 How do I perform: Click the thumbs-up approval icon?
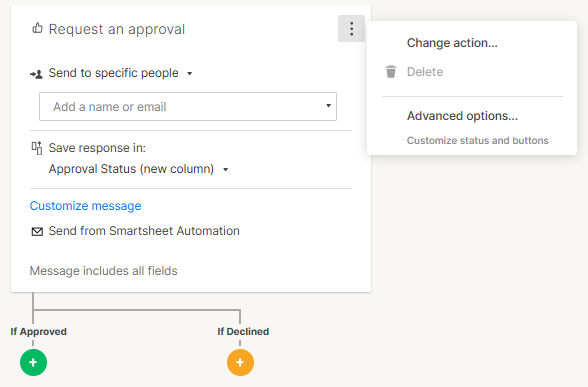pyautogui.click(x=37, y=28)
